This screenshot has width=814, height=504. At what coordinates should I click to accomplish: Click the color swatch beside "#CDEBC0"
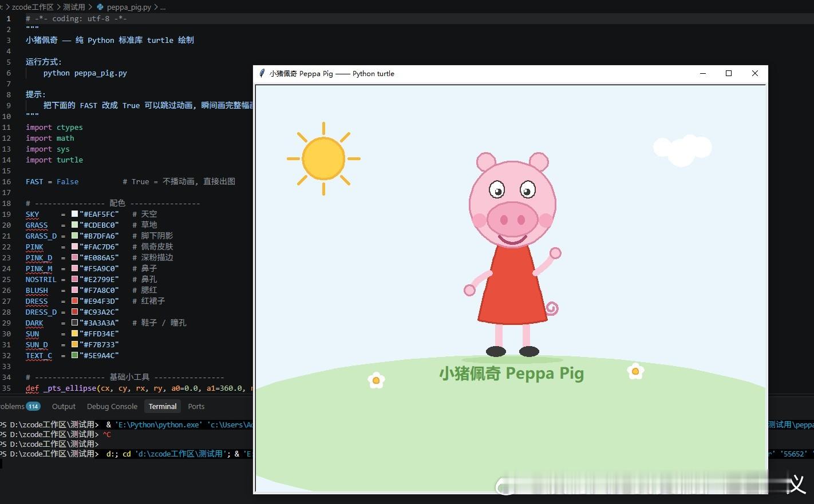pos(74,225)
